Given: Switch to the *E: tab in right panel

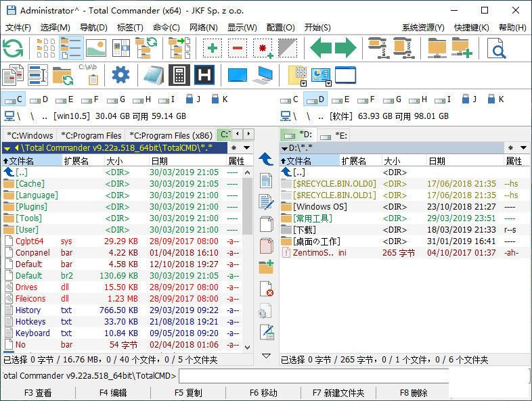Looking at the screenshot, I should [334, 136].
